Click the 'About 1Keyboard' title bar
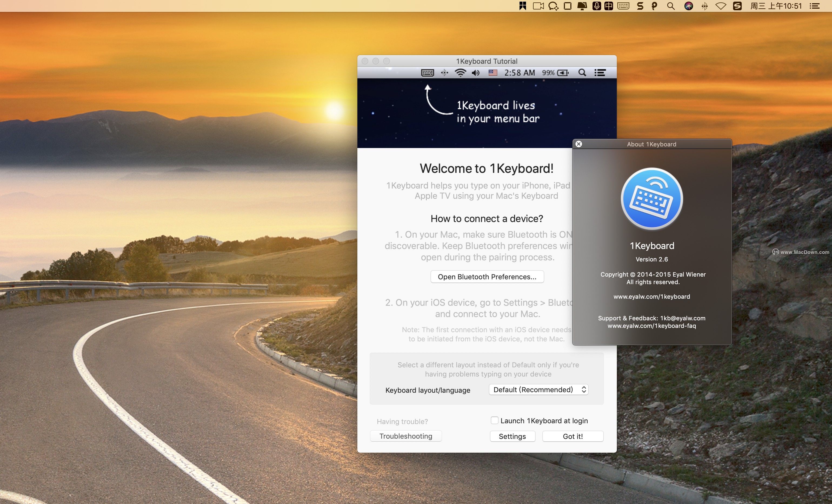Screen dimensions: 832x504 coord(652,144)
